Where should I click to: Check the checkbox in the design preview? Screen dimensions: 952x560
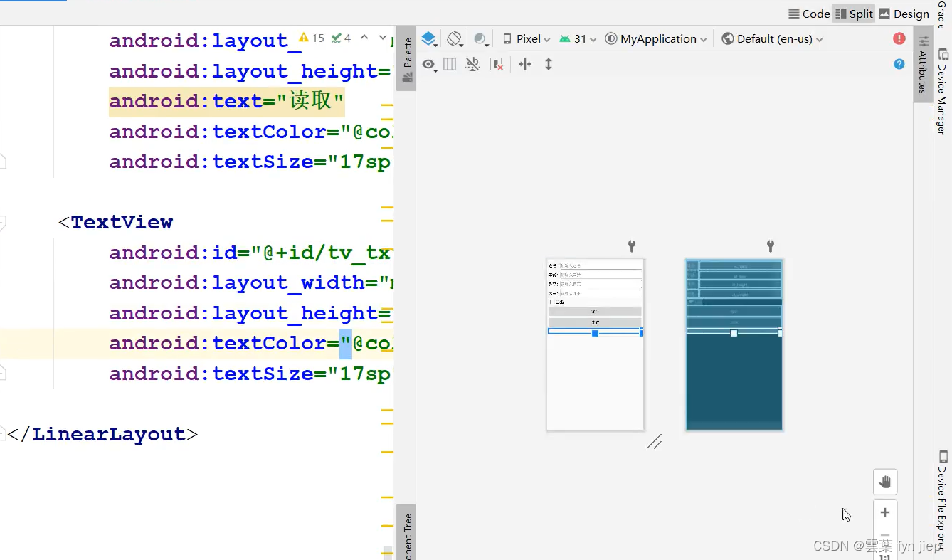click(x=551, y=302)
